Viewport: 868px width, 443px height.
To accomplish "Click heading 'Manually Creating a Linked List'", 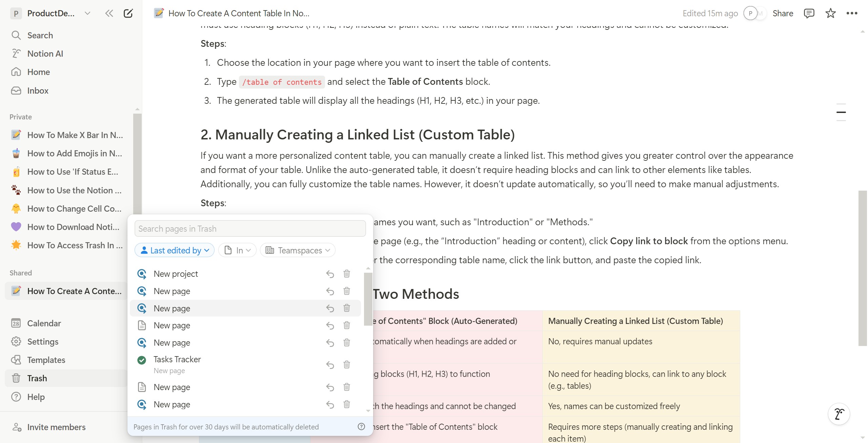I will [x=358, y=135].
